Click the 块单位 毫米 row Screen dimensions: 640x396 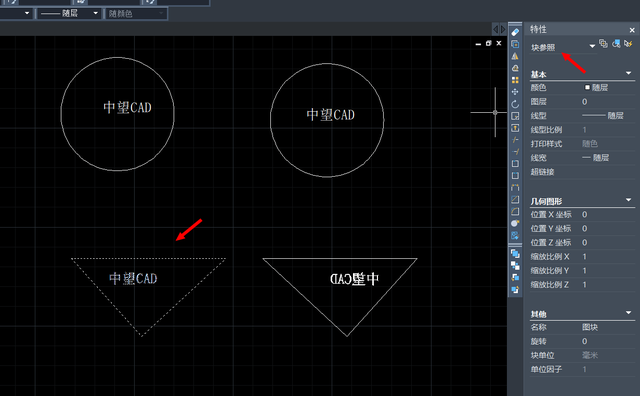pyautogui.click(x=582, y=355)
